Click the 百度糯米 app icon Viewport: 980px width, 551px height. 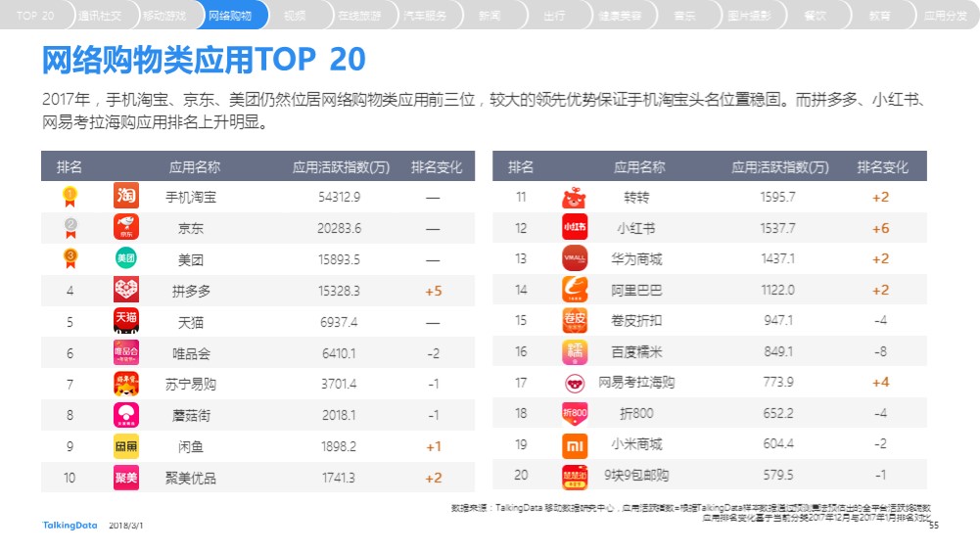click(x=575, y=351)
